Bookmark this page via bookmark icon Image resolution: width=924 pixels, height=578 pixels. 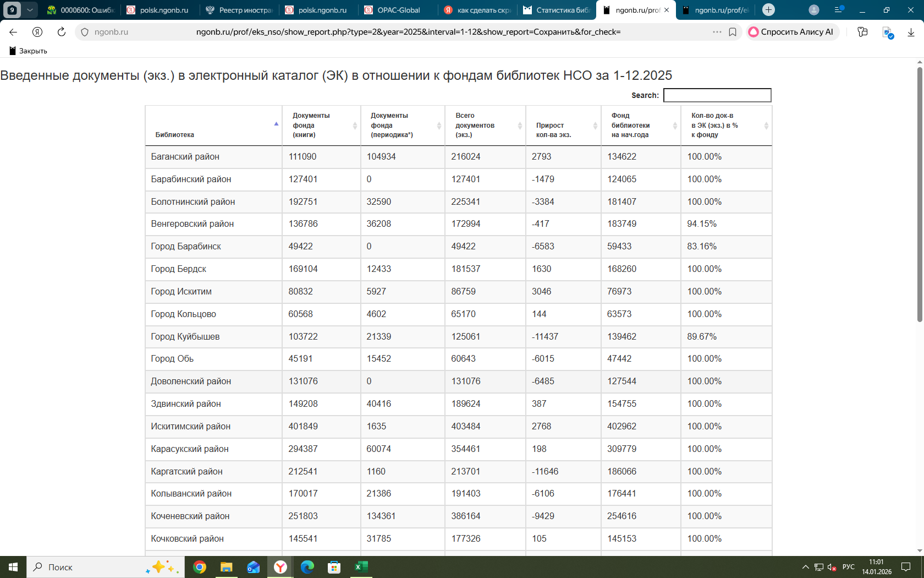tap(733, 32)
